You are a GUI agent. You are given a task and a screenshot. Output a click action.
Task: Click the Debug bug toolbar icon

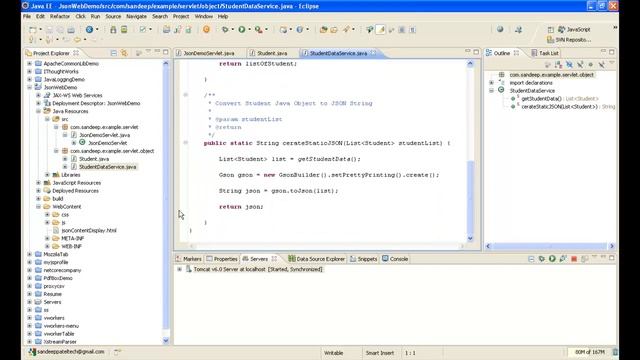225,29
